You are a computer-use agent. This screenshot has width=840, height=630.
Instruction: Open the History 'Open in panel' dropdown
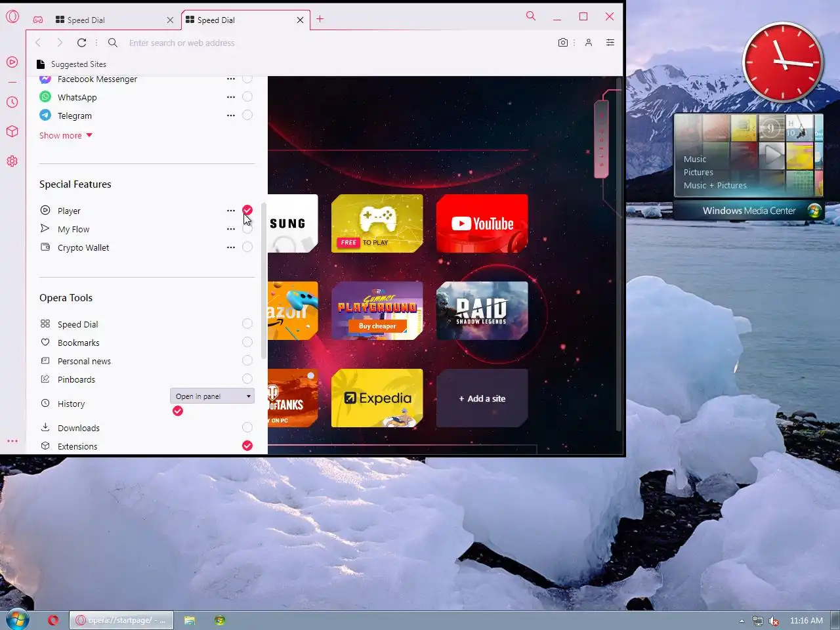point(212,396)
